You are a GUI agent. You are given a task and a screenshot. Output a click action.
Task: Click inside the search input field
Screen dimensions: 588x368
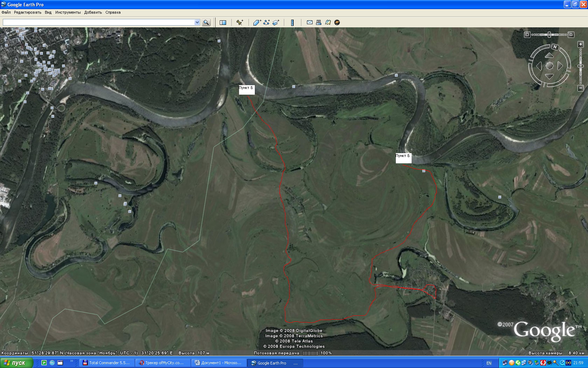[x=98, y=22]
